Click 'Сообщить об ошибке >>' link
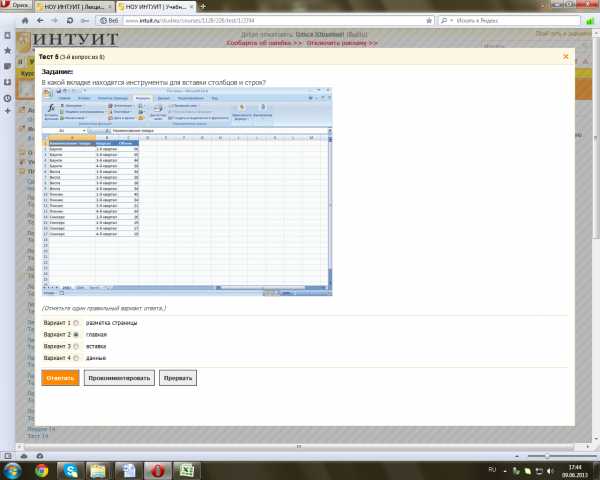This screenshot has height=480, width=600. pos(264,43)
